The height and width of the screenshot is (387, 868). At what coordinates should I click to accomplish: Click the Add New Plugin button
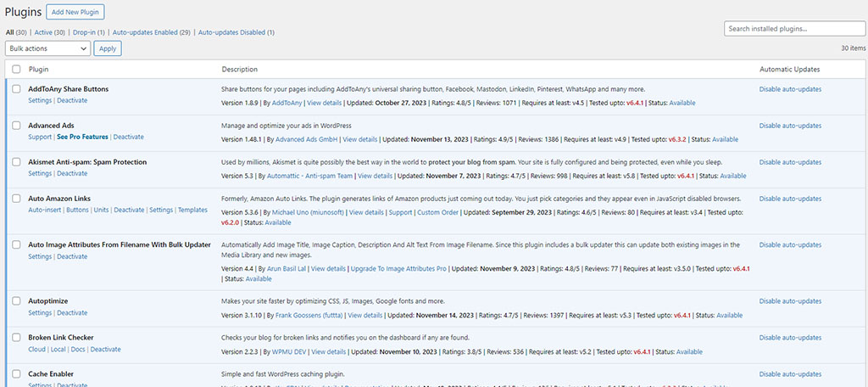[x=75, y=12]
